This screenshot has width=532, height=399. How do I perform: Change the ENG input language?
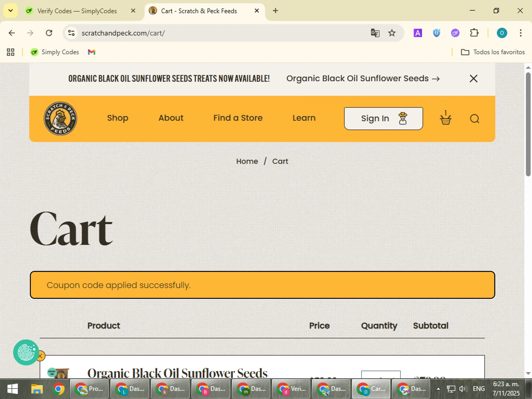click(x=479, y=389)
